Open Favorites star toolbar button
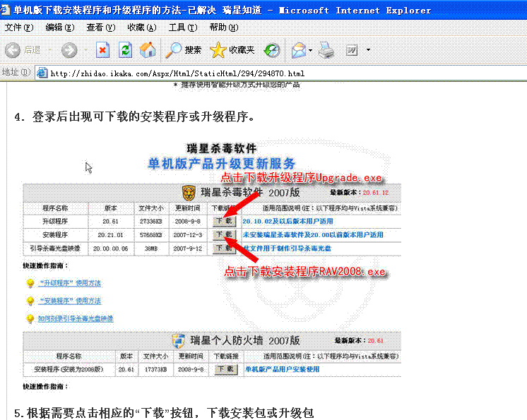527x420 pixels. [x=232, y=50]
